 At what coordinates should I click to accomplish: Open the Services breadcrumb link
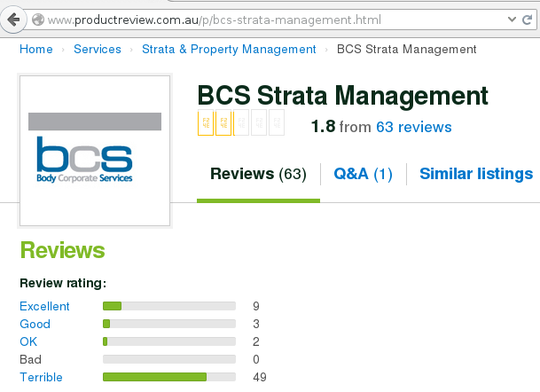coord(98,49)
